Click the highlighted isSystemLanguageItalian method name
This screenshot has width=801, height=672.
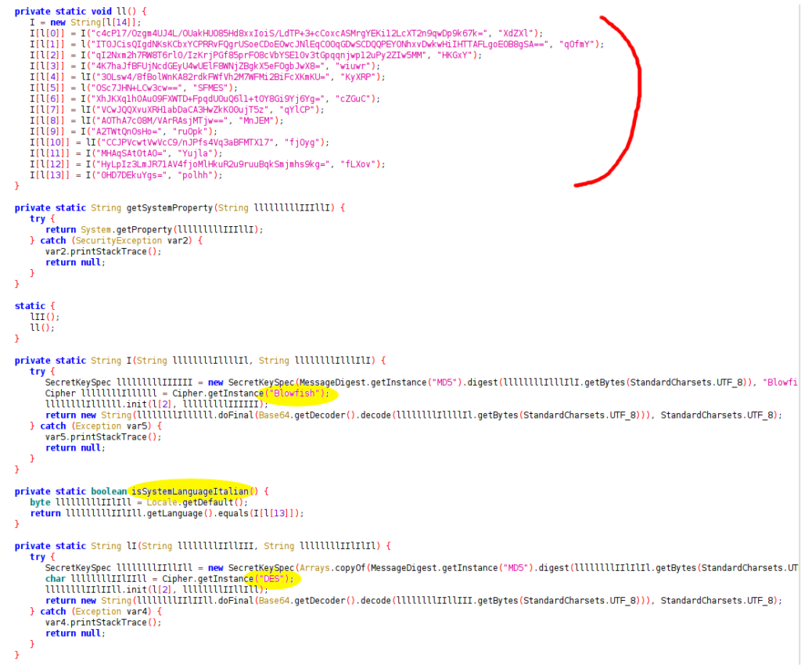pyautogui.click(x=190, y=491)
